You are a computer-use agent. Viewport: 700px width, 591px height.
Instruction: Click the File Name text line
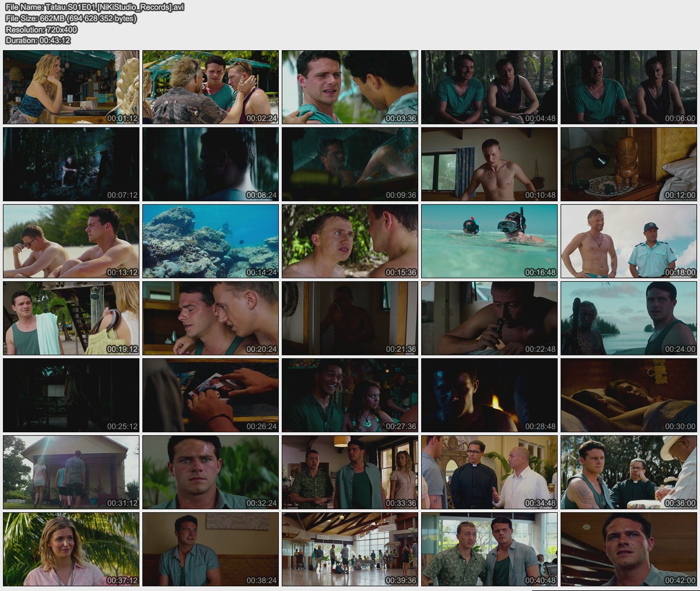point(94,8)
